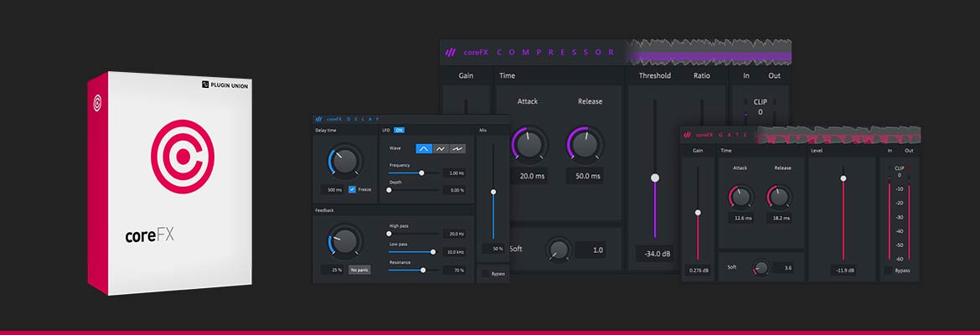Click the Compressor CLIP indicator label
This screenshot has height=335, width=980.
(760, 101)
